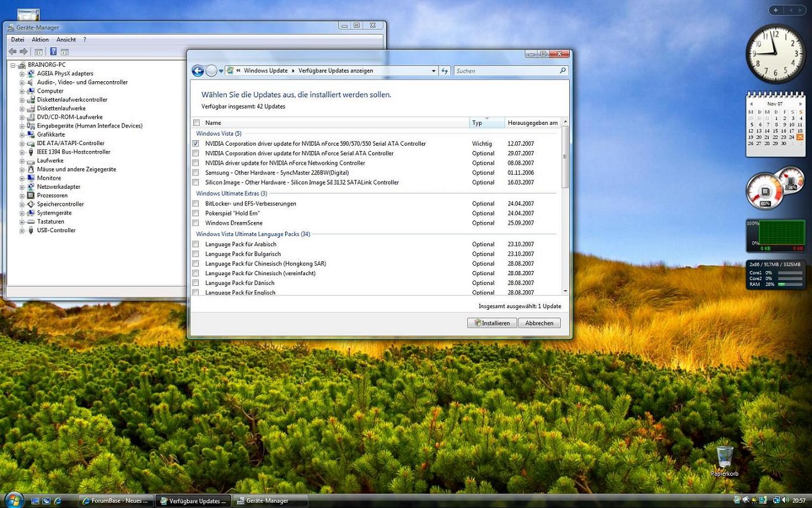812x508 pixels.
Task: Click the DVD/CD-ROM-Laufwerke drive icon
Action: [x=31, y=117]
